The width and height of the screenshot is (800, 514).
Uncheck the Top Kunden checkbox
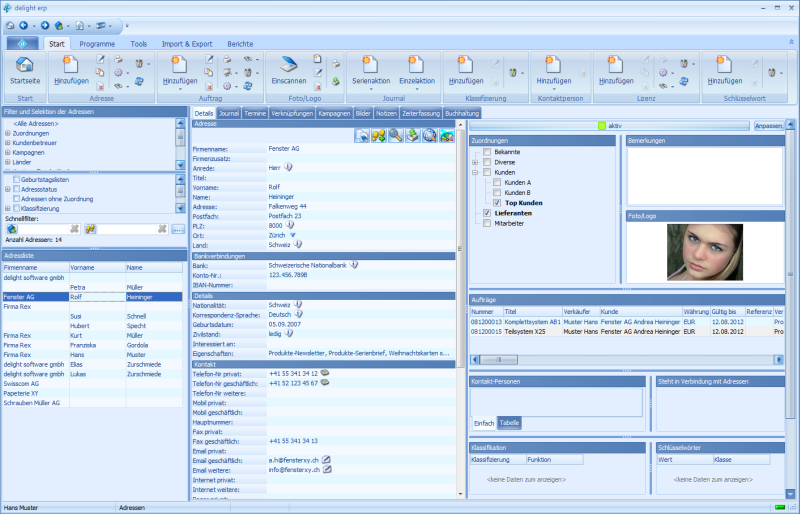point(497,203)
